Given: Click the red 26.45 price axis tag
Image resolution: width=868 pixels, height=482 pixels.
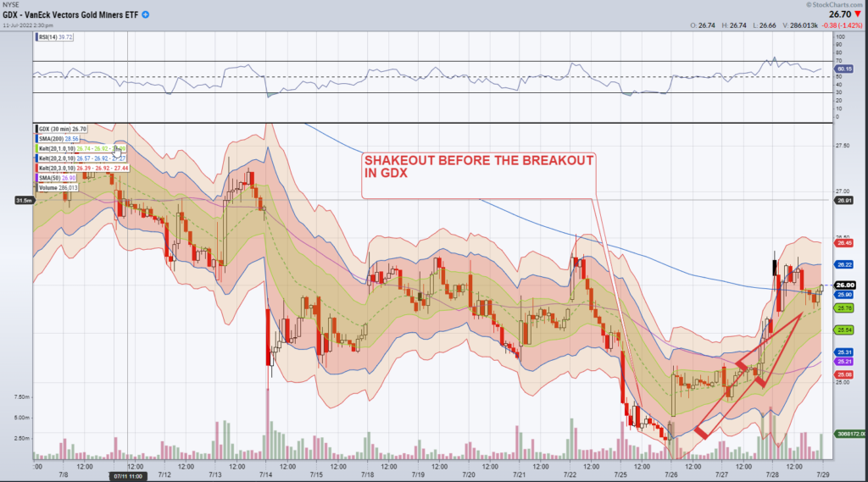Looking at the screenshot, I should point(844,243).
